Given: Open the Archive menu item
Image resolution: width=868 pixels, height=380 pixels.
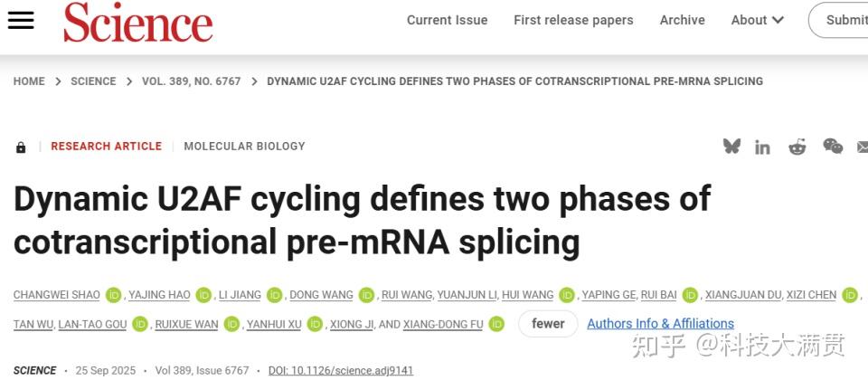Looking at the screenshot, I should click(x=682, y=20).
